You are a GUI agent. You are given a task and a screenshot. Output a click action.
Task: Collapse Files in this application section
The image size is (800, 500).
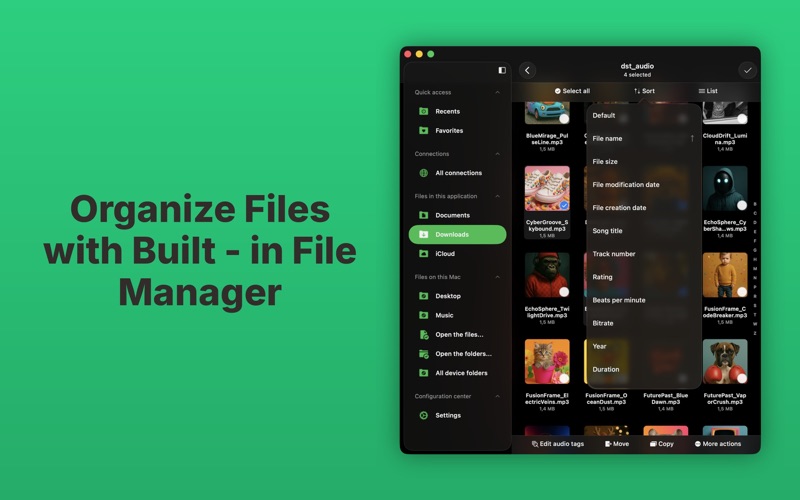point(497,196)
